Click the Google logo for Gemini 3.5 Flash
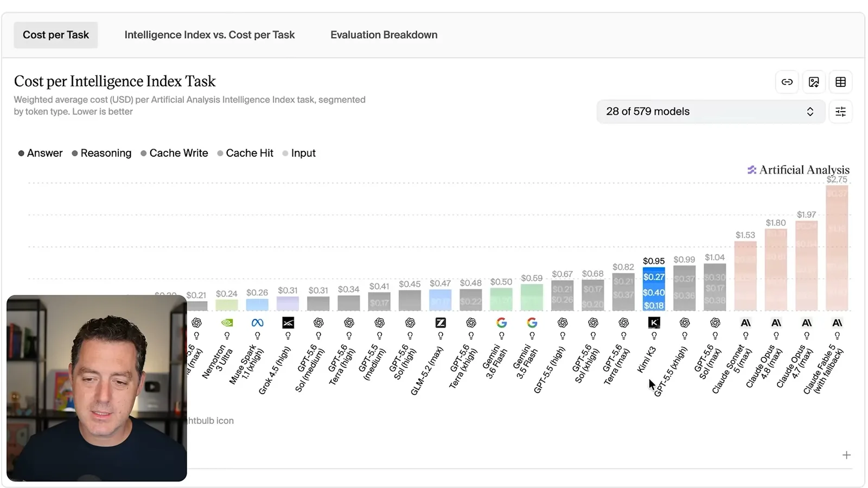Screen dimensions: 868x488 coord(532,323)
